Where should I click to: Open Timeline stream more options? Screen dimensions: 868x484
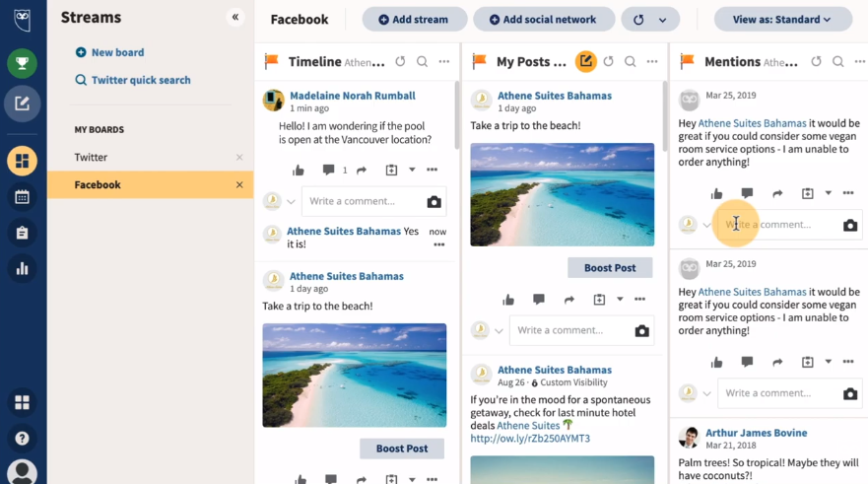[444, 61]
